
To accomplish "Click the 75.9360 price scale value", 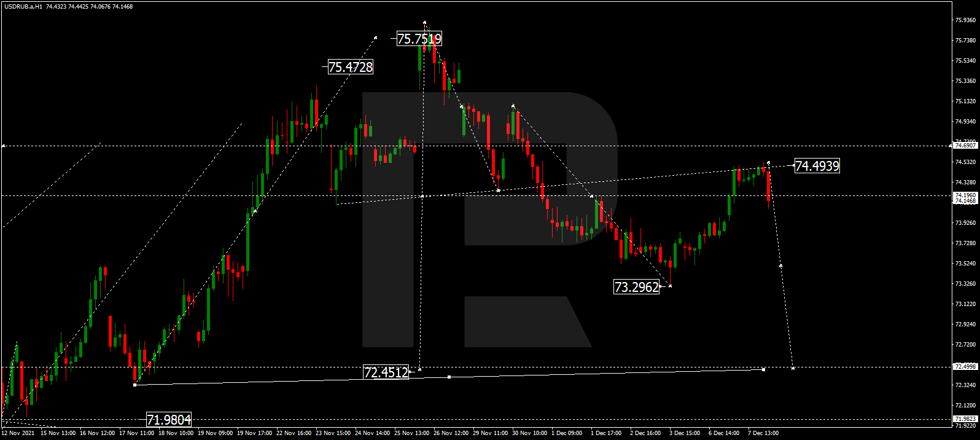I will point(965,20).
